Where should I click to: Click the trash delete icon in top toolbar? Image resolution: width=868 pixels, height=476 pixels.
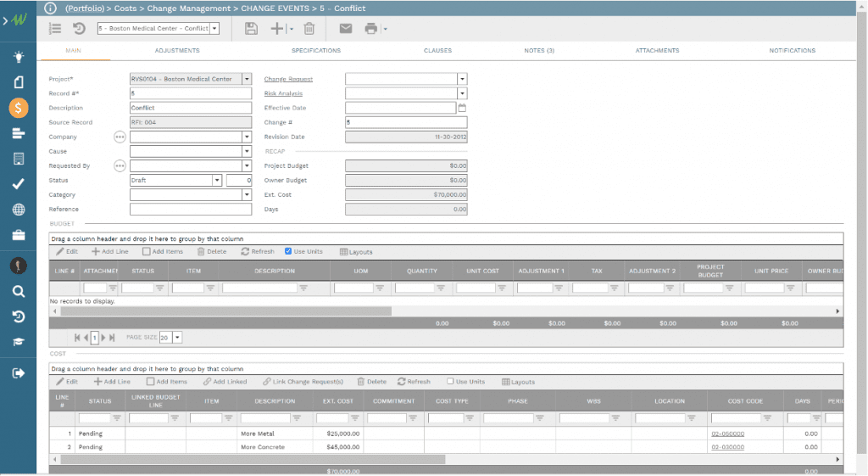(x=309, y=28)
